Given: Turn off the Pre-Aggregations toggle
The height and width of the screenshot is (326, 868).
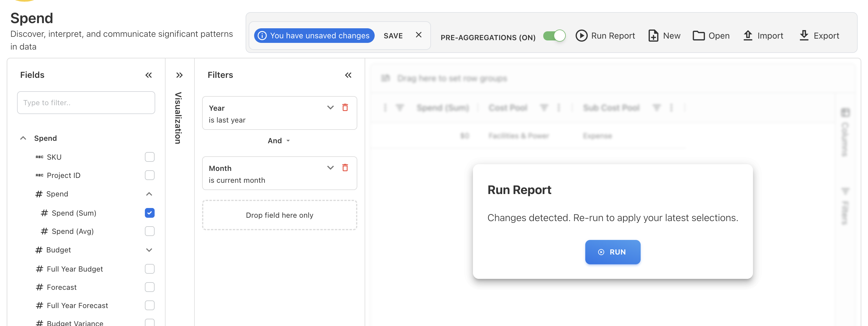Looking at the screenshot, I should (x=554, y=36).
